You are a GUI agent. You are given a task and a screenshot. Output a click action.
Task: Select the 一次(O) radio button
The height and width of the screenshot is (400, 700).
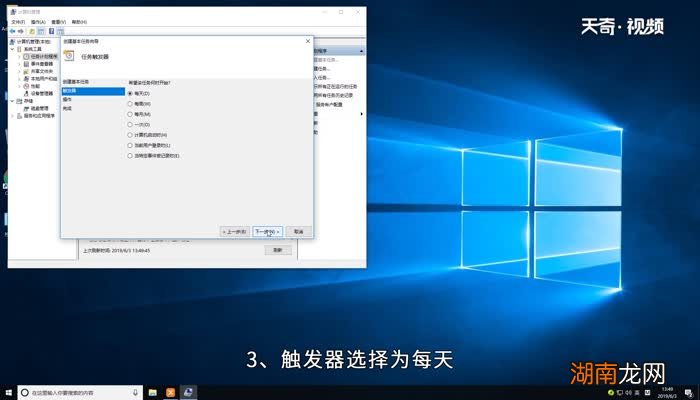point(130,125)
